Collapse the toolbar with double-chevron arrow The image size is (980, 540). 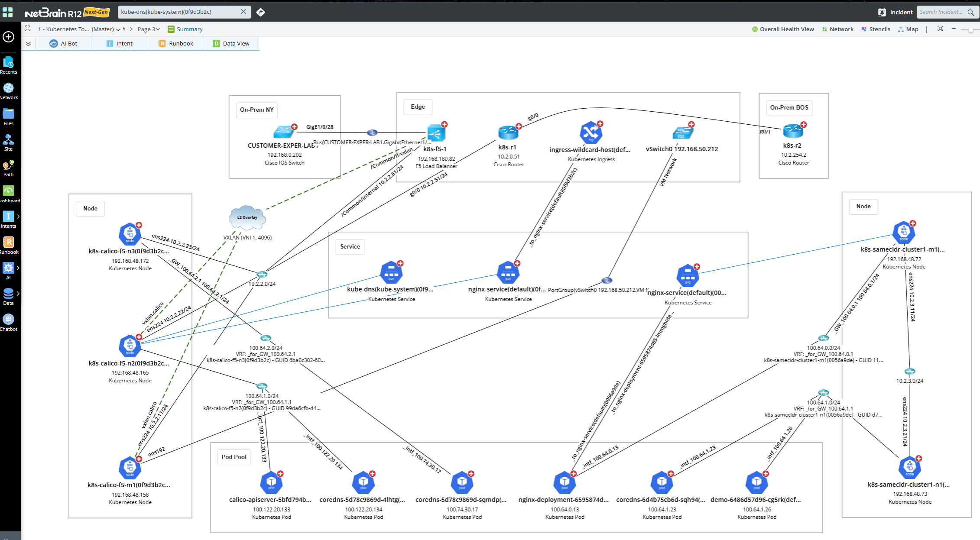tap(28, 44)
